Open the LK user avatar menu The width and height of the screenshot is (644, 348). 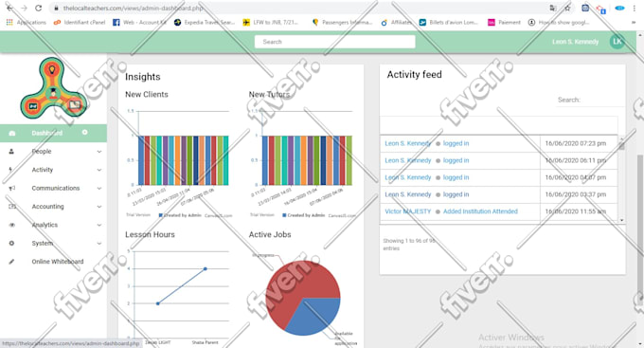(617, 42)
